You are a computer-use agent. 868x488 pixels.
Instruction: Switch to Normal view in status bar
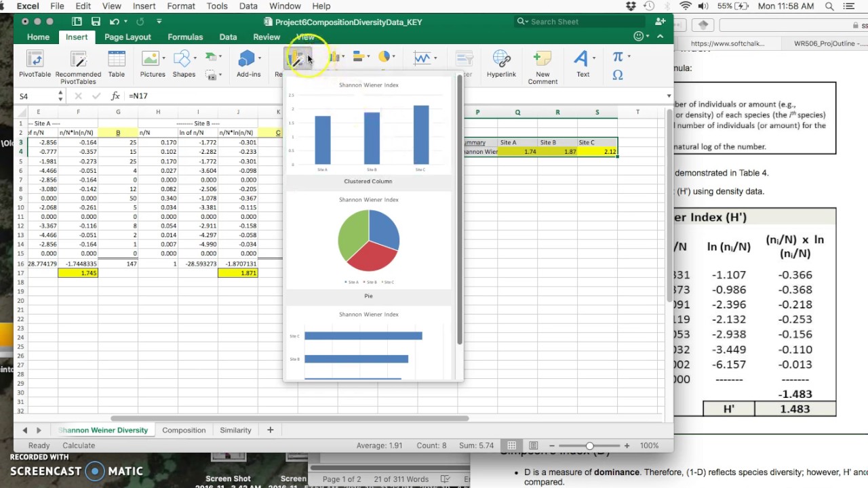pyautogui.click(x=512, y=445)
